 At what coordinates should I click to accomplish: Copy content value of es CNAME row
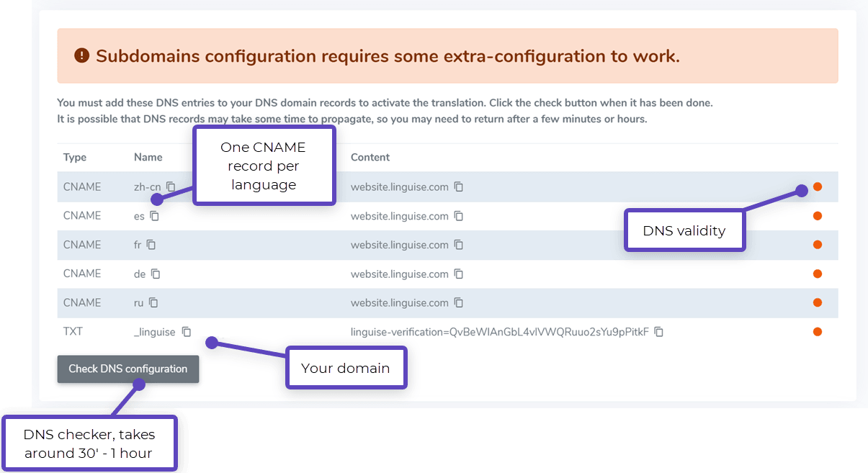click(x=459, y=216)
